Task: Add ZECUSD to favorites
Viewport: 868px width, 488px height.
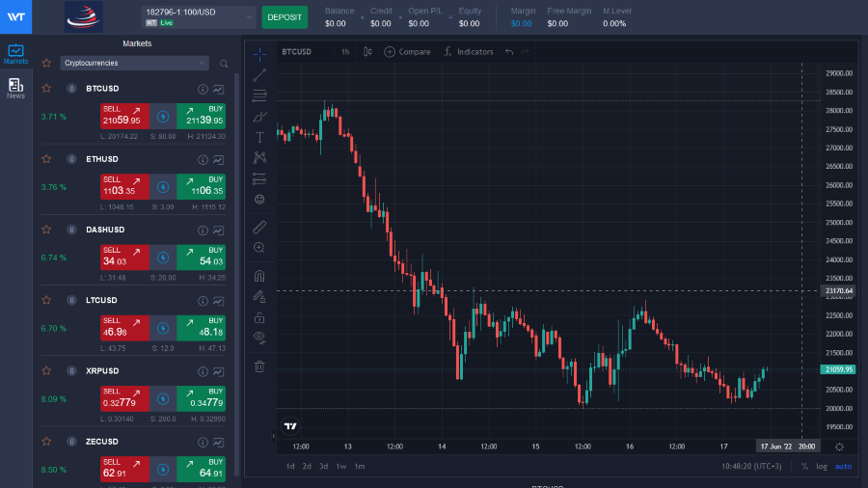Action: point(46,442)
